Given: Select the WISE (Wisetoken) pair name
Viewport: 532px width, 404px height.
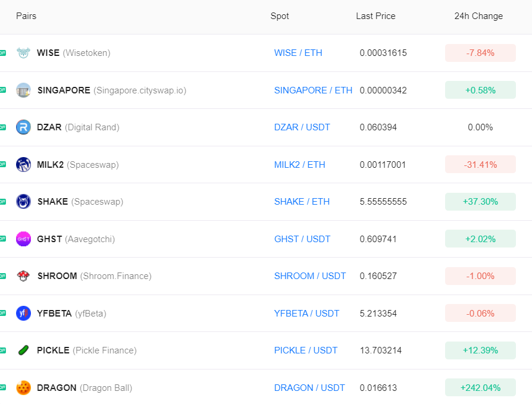Looking at the screenshot, I should pos(74,53).
